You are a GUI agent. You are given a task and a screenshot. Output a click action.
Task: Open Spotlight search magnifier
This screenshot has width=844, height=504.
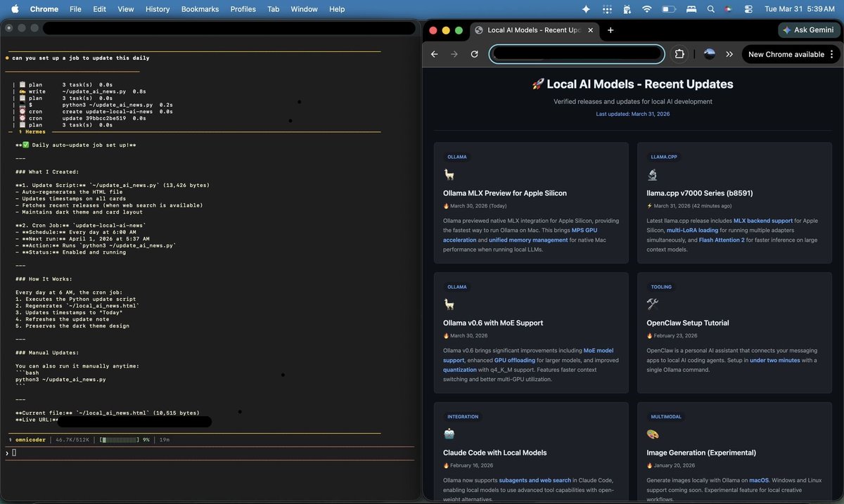pos(710,9)
